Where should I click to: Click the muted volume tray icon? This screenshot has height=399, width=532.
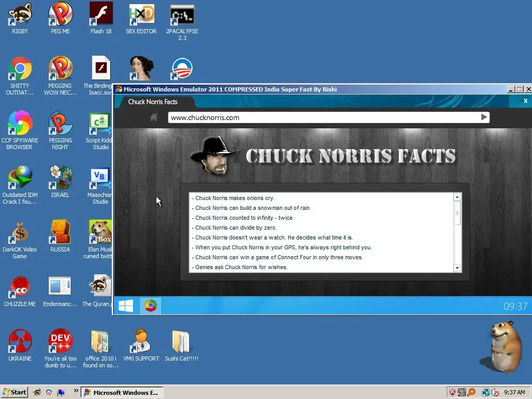(495, 392)
